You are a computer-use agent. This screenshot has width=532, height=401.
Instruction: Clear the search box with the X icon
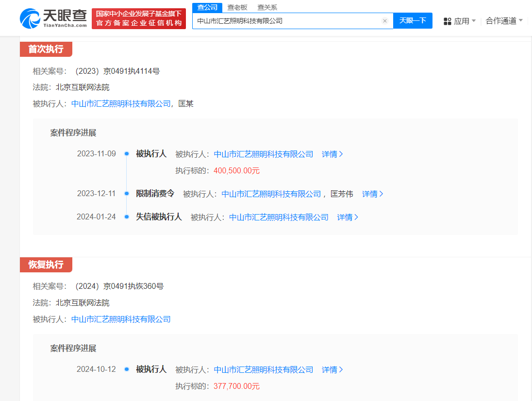pyautogui.click(x=385, y=21)
